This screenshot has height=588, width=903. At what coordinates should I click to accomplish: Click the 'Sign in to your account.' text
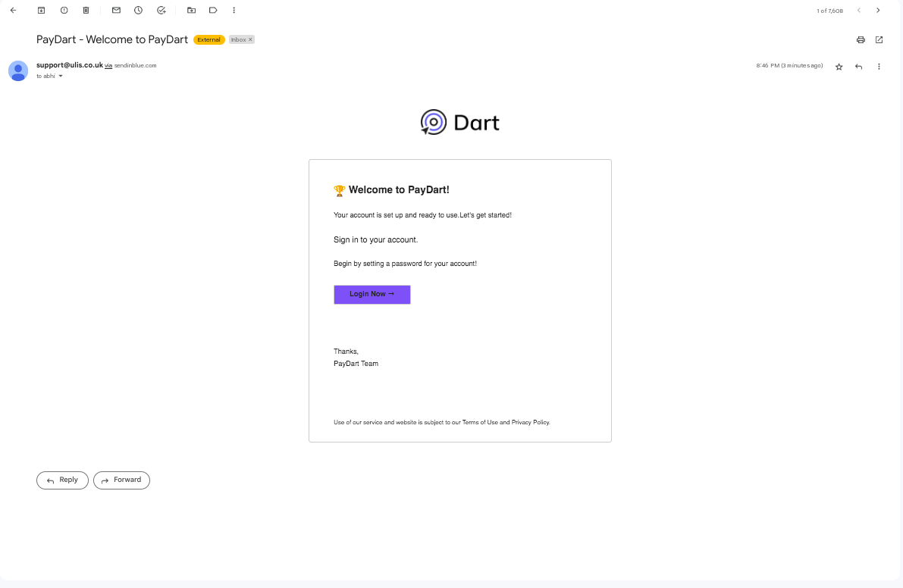(375, 240)
